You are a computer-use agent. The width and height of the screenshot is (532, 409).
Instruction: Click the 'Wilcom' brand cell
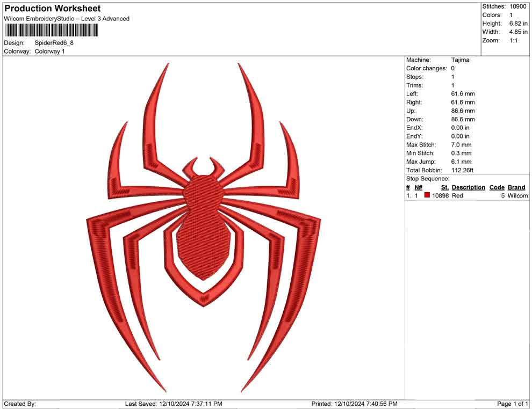(517, 195)
